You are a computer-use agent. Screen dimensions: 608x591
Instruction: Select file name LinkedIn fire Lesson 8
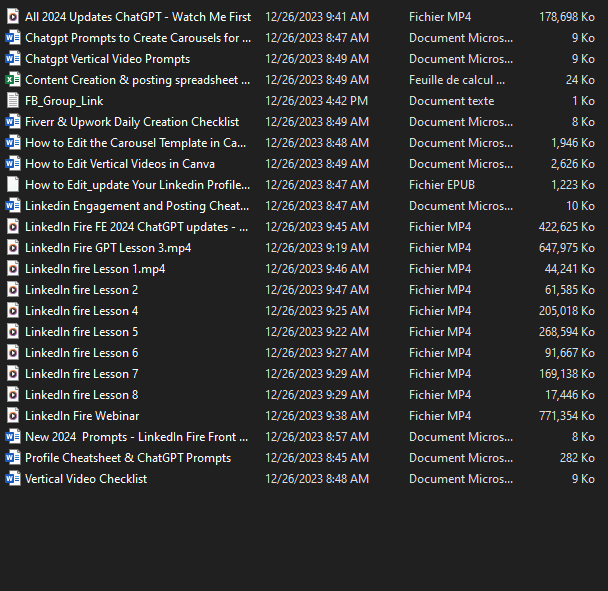(x=81, y=395)
